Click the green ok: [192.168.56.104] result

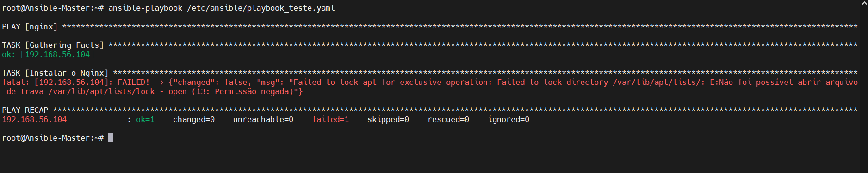click(48, 54)
